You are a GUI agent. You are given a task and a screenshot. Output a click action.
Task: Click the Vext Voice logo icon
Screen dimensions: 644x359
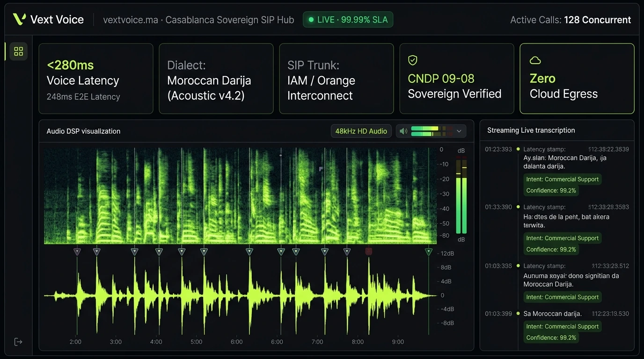click(19, 19)
